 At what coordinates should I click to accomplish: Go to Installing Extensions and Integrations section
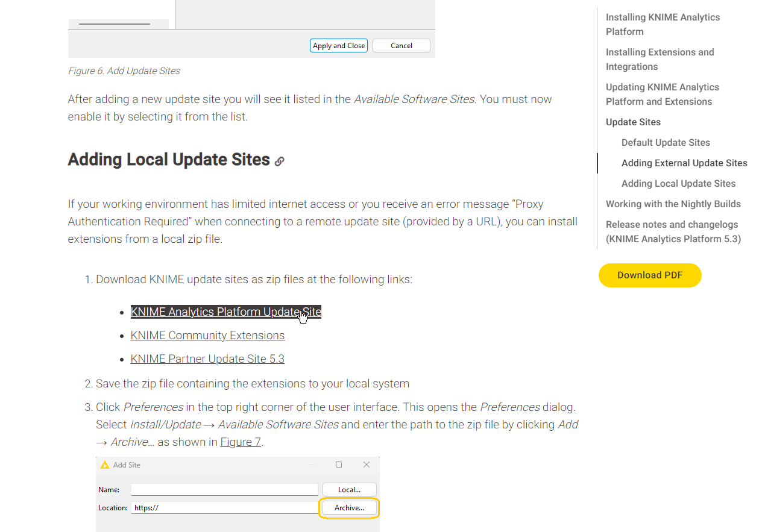point(660,60)
